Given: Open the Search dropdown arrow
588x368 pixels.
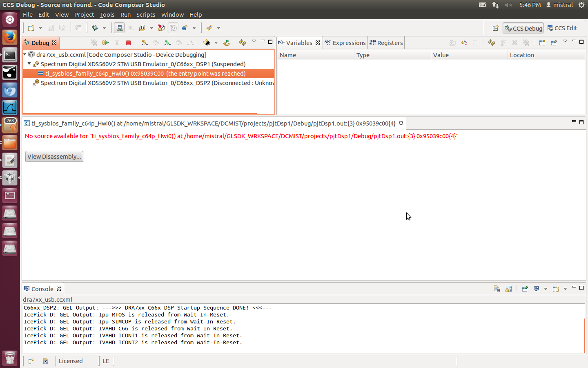Looking at the screenshot, I should tap(218, 28).
